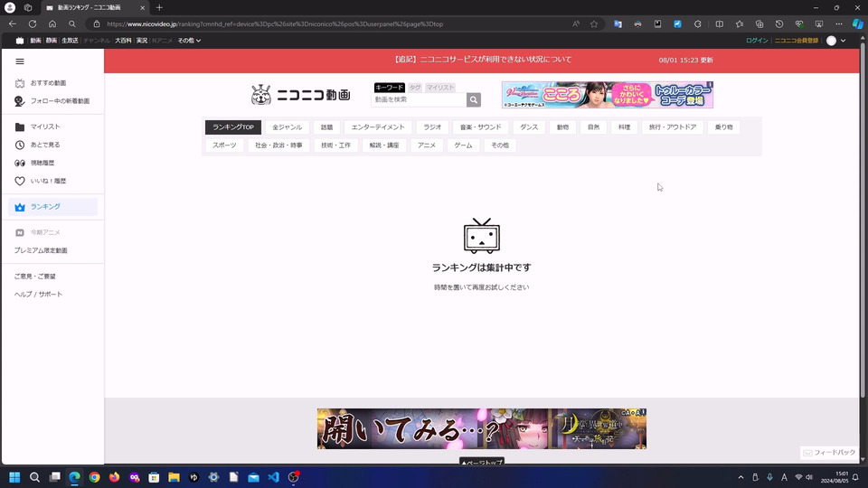Screen dimensions: 868x488
Task: Click the おすすめ動画 sidebar icon
Action: (x=20, y=83)
